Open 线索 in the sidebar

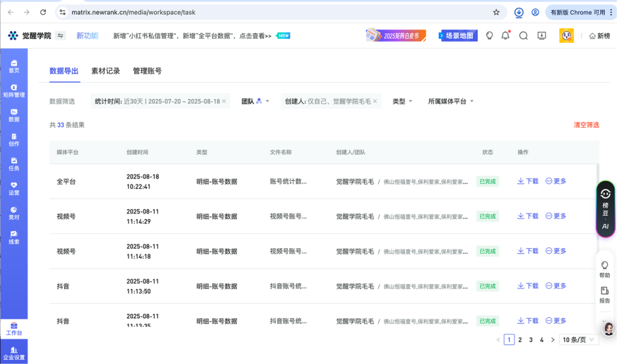pyautogui.click(x=14, y=237)
